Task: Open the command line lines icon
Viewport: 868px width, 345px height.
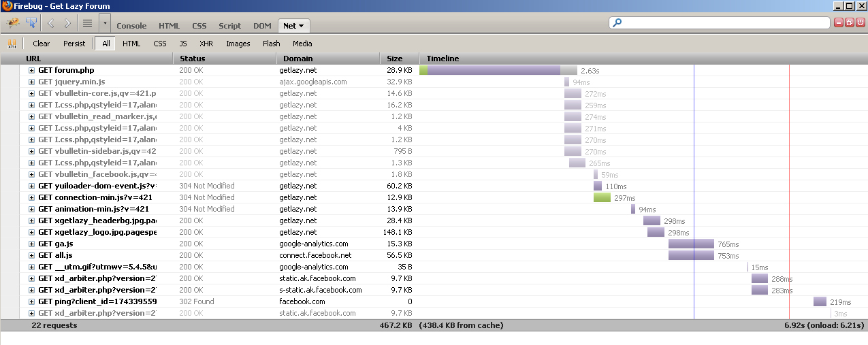Action: [x=87, y=23]
